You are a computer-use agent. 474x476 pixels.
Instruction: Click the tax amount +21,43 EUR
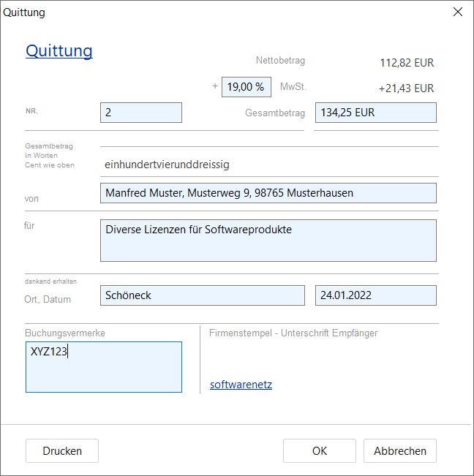[x=406, y=88]
